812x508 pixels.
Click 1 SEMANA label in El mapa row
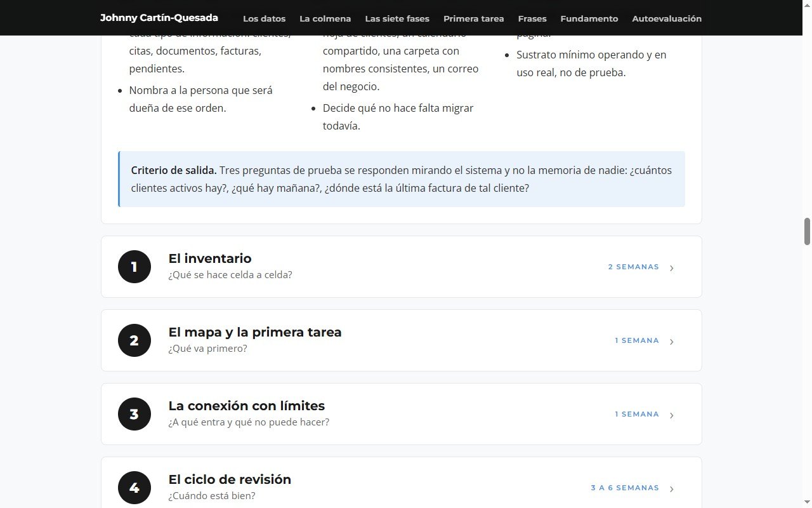(637, 340)
